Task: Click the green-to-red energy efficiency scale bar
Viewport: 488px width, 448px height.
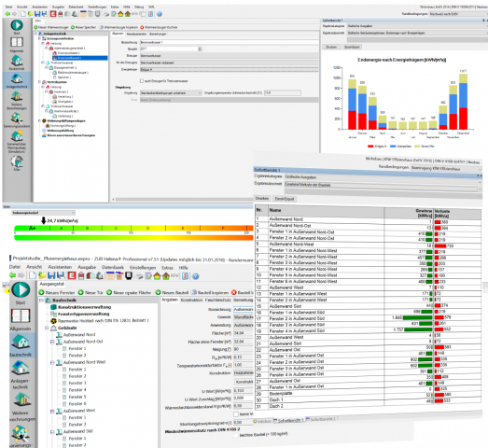Action: pos(133,229)
